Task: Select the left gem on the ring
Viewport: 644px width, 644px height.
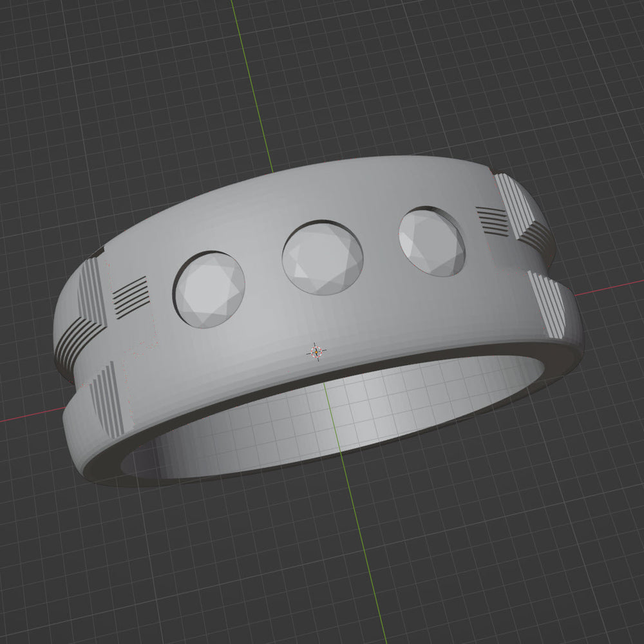Action: coord(209,290)
